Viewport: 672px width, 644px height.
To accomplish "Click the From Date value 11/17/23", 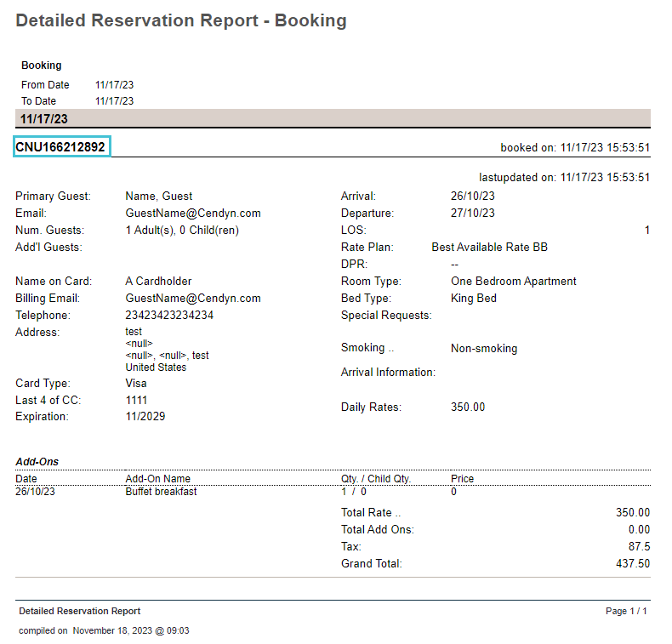I will click(x=115, y=85).
